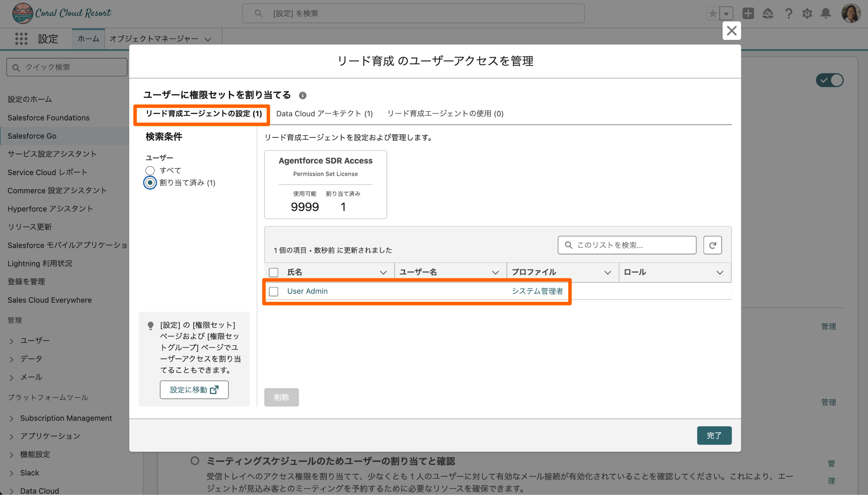
Task: Open the App Launcher dots icon
Action: [x=21, y=39]
